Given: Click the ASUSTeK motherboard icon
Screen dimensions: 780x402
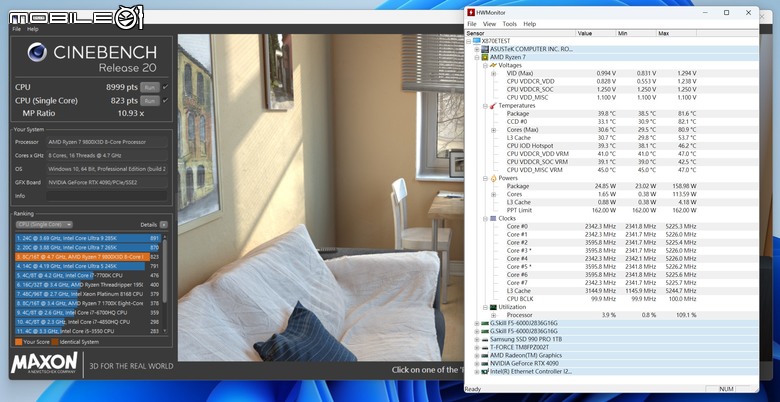Looking at the screenshot, I should 485,49.
